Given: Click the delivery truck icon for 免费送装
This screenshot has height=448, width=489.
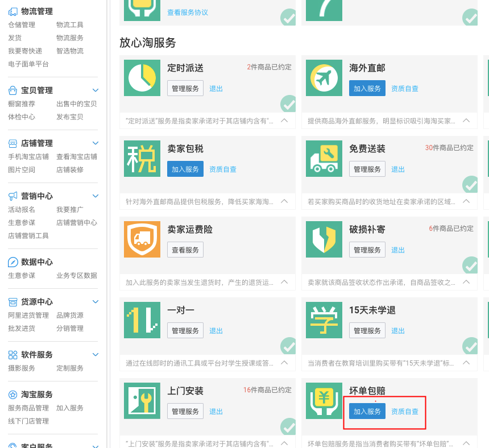Looking at the screenshot, I should pyautogui.click(x=324, y=160).
